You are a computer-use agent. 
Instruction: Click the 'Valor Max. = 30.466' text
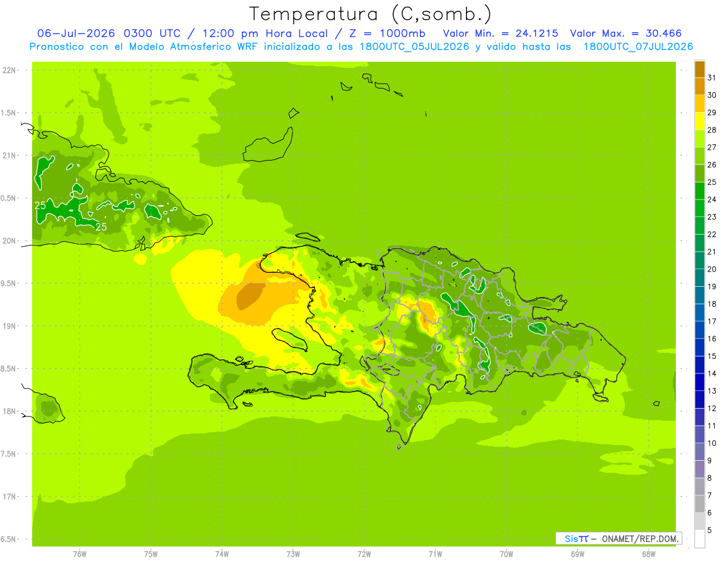[627, 33]
